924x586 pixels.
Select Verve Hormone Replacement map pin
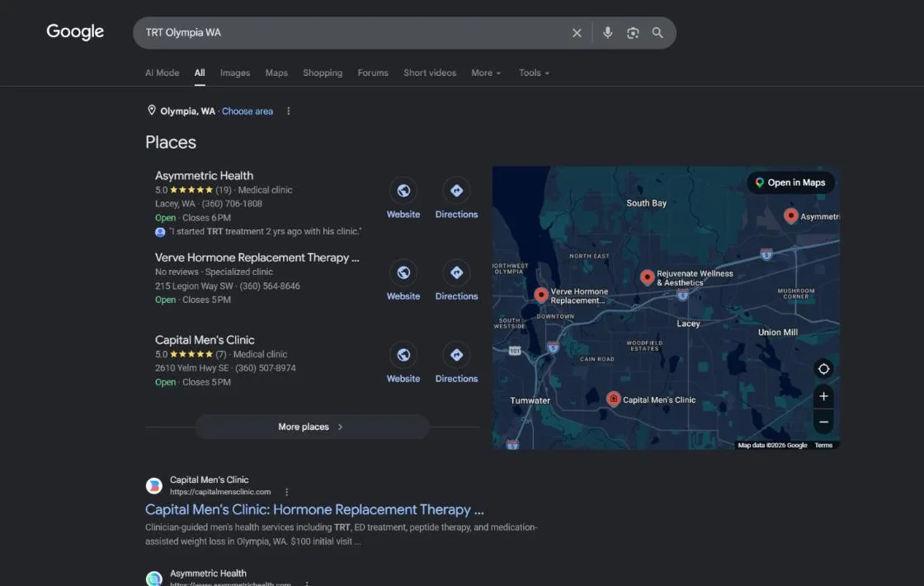click(x=540, y=295)
